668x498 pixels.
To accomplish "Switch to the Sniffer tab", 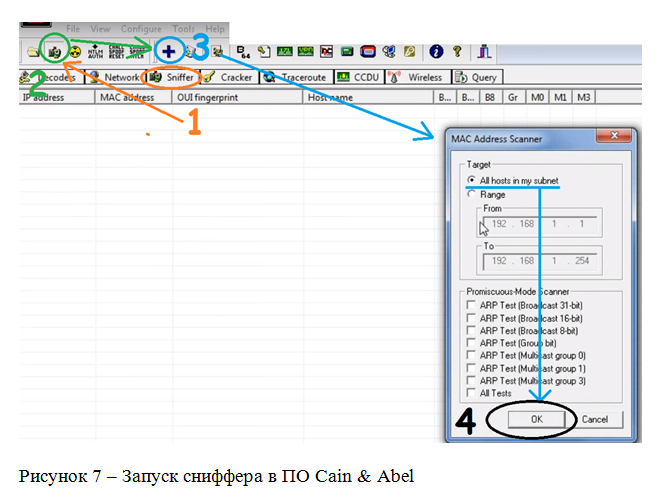I will coord(172,77).
